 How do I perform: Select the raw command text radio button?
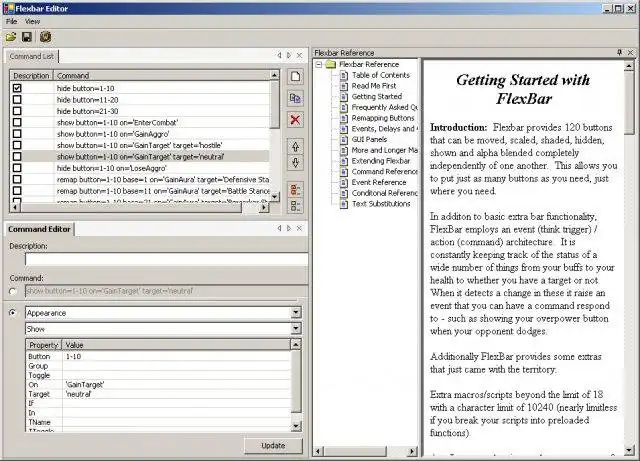point(13,292)
